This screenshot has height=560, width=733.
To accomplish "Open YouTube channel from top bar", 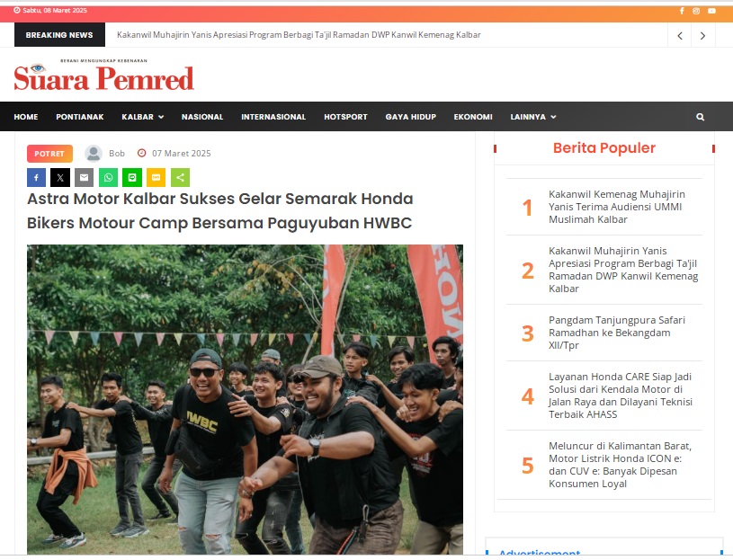I will pos(711,11).
